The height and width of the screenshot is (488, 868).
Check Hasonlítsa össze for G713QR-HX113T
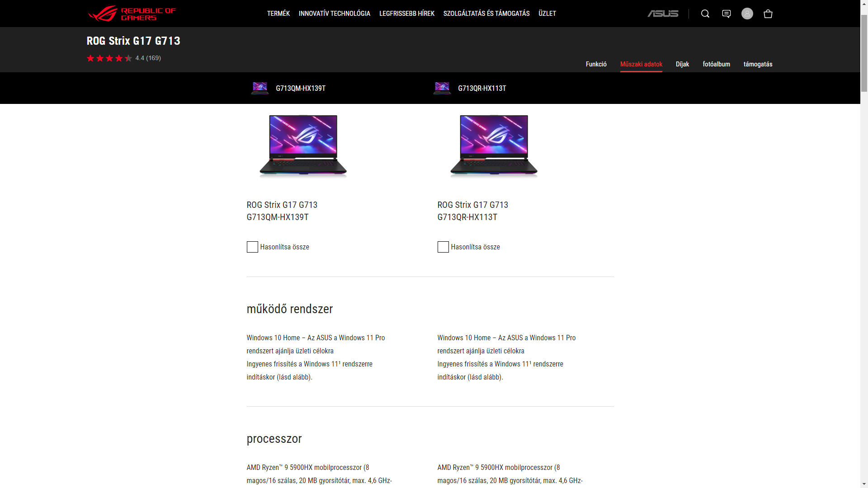443,247
